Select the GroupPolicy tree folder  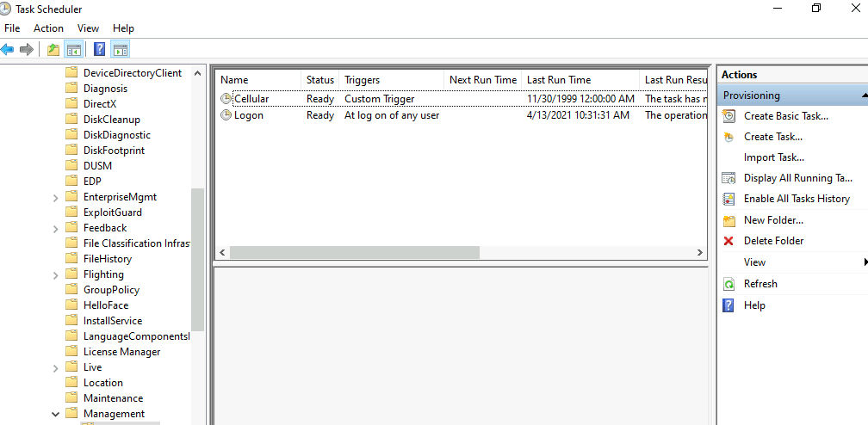coord(111,290)
